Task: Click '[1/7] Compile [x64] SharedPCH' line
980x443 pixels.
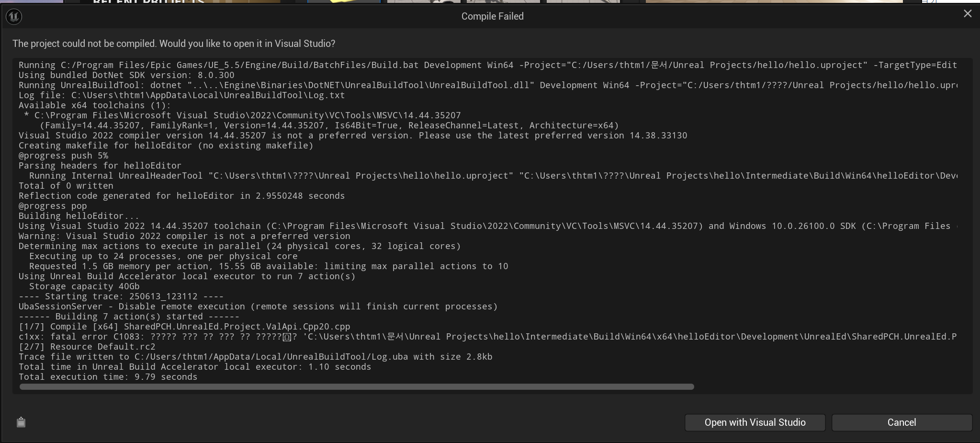Action: (184, 327)
